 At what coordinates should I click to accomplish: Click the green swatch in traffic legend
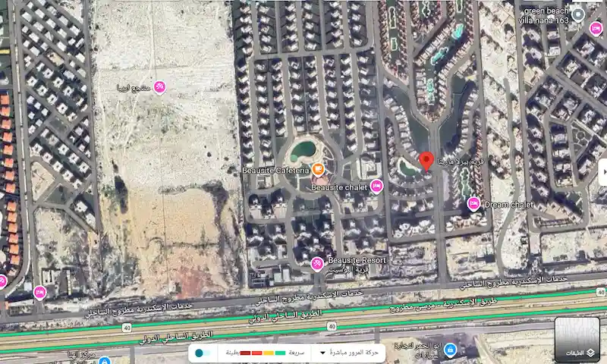280,353
